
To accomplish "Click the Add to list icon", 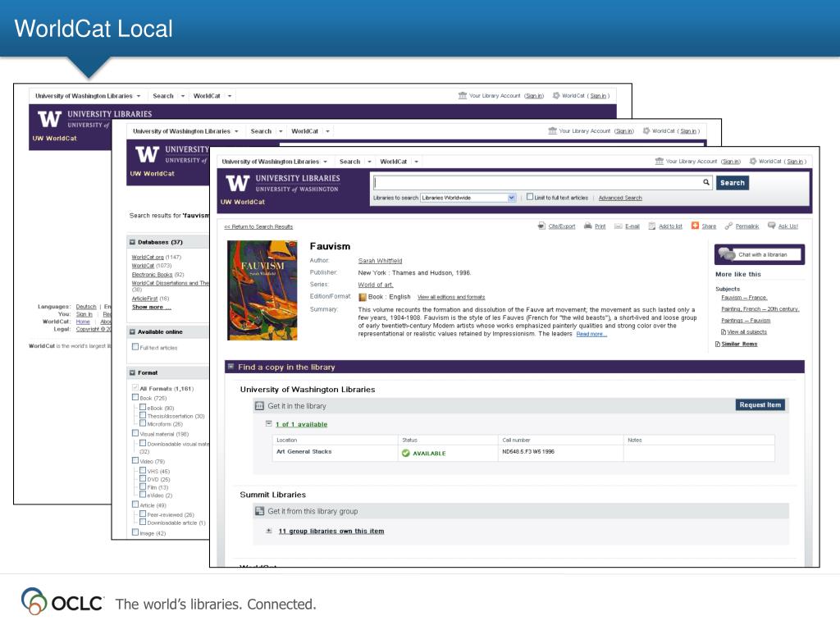I will 652,226.
